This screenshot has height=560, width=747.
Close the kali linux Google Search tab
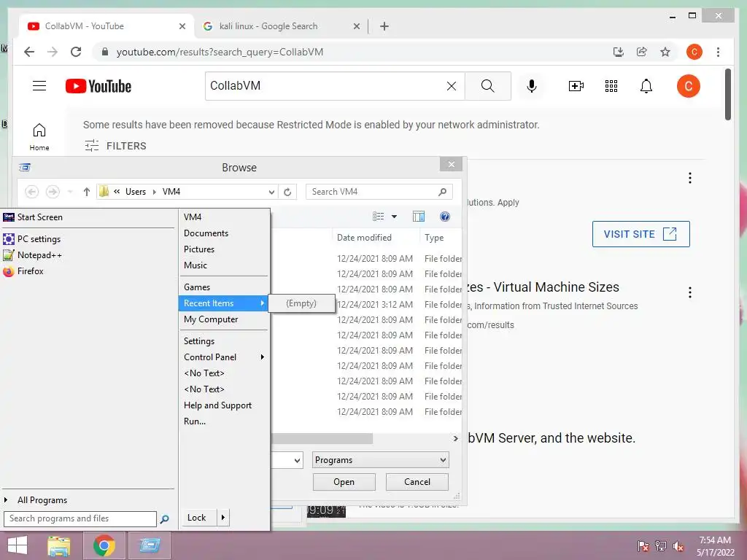coord(356,26)
